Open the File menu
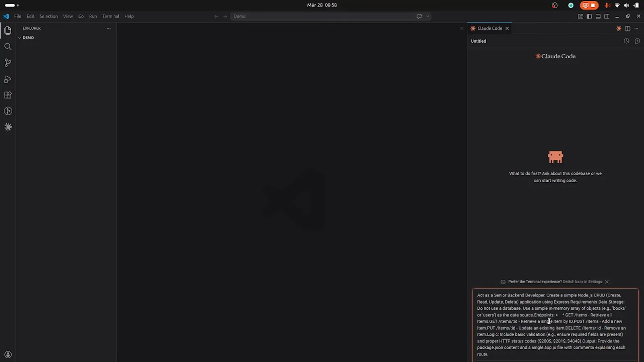The width and height of the screenshot is (644, 362). tap(18, 16)
